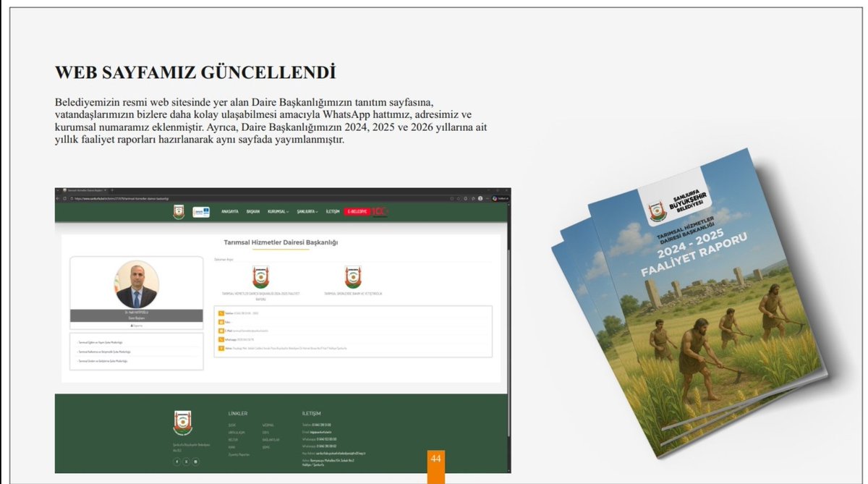Click the red E-BELEDİYE button
The width and height of the screenshot is (868, 484).
(357, 212)
